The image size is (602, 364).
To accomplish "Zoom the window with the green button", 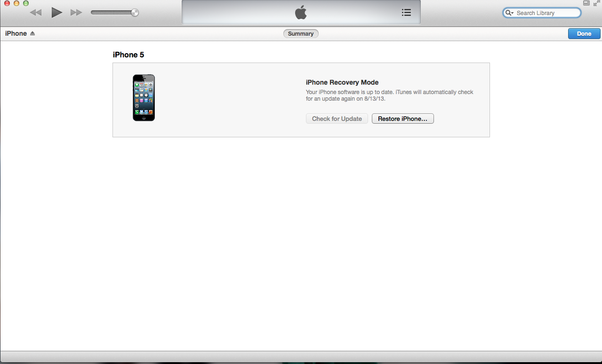I will tap(26, 3).
